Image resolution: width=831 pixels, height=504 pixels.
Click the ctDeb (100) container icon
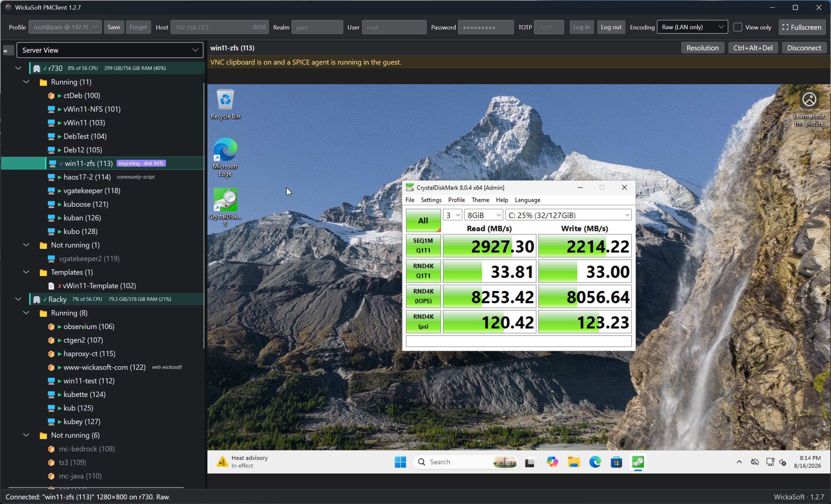[x=51, y=96]
